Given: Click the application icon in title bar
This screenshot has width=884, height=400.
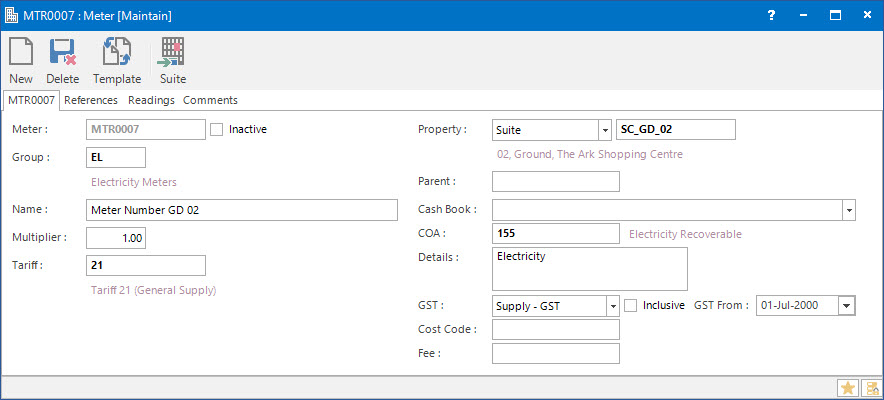Looking at the screenshot, I should click(x=12, y=15).
